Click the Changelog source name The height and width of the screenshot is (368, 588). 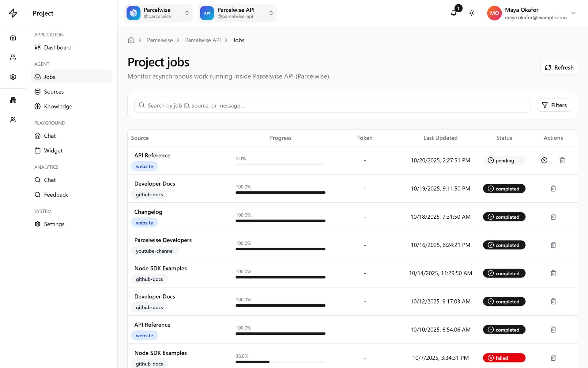(148, 212)
